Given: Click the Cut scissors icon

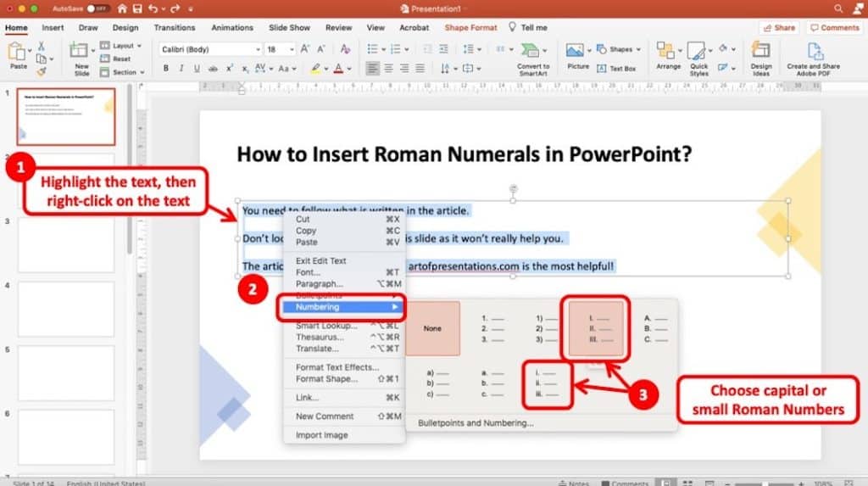Looking at the screenshot, I should coord(41,47).
